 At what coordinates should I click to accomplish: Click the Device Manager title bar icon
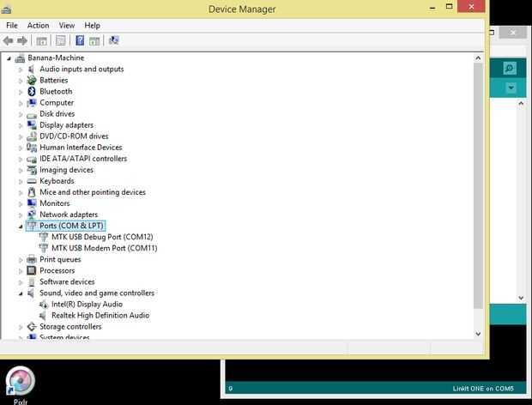click(6, 9)
